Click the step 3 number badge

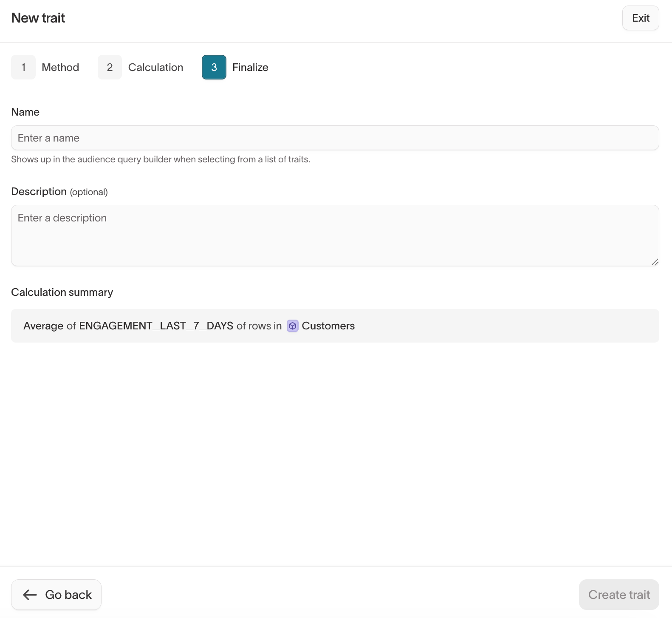(214, 67)
